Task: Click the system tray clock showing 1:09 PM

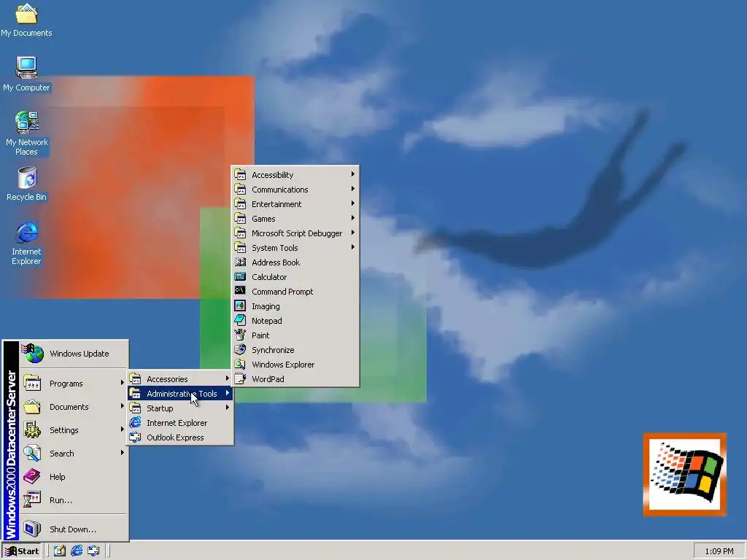Action: pos(719,551)
